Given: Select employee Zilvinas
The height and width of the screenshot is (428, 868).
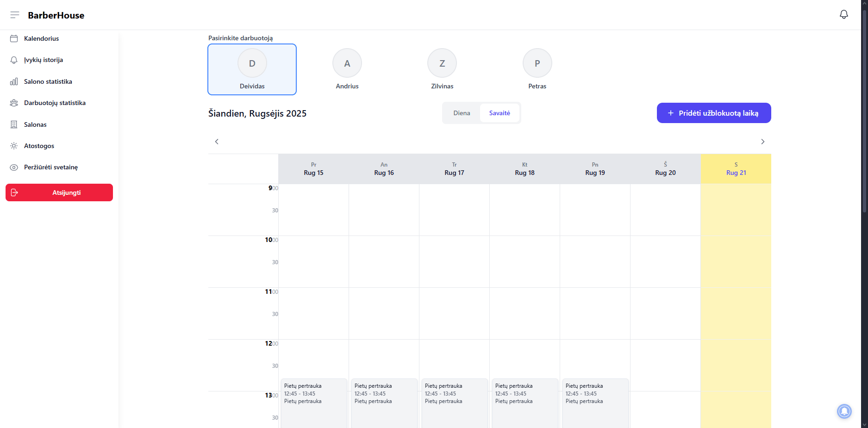Looking at the screenshot, I should (x=442, y=69).
